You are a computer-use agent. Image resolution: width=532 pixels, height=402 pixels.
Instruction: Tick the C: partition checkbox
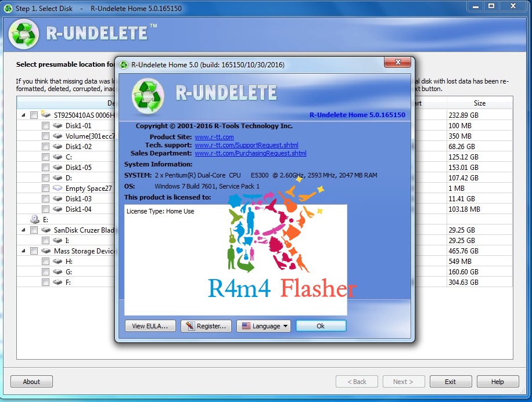click(45, 157)
